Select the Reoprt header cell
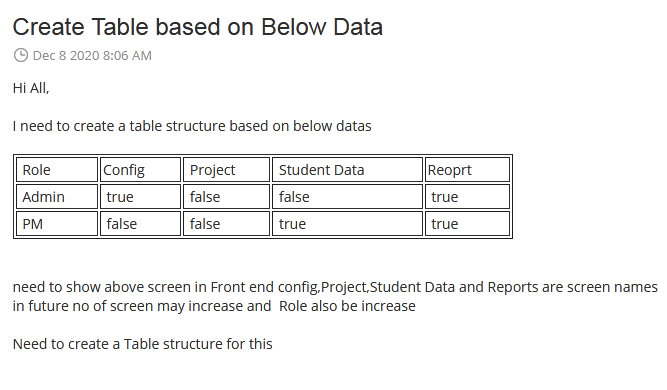Image resolution: width=667 pixels, height=390 pixels. click(x=467, y=170)
